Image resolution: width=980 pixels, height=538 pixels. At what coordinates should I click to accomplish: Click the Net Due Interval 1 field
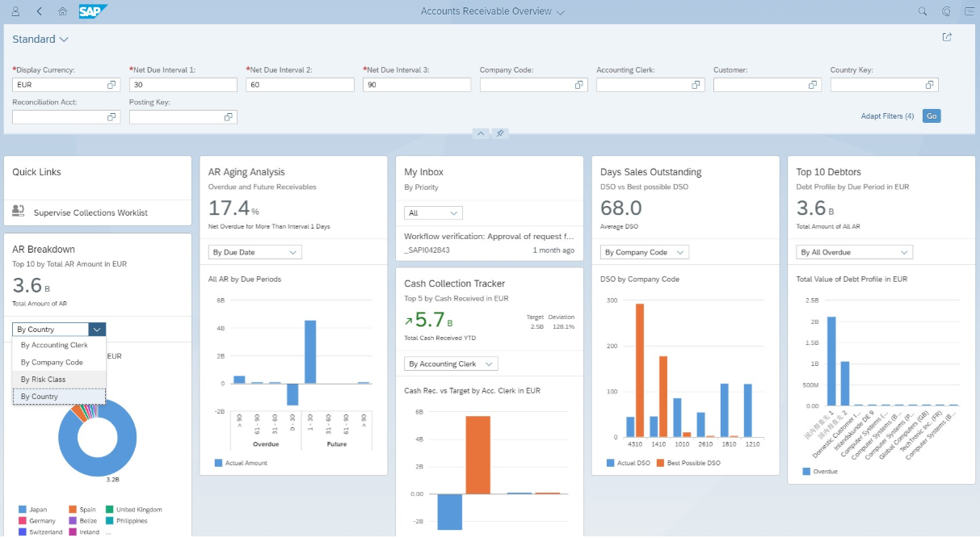[x=183, y=85]
